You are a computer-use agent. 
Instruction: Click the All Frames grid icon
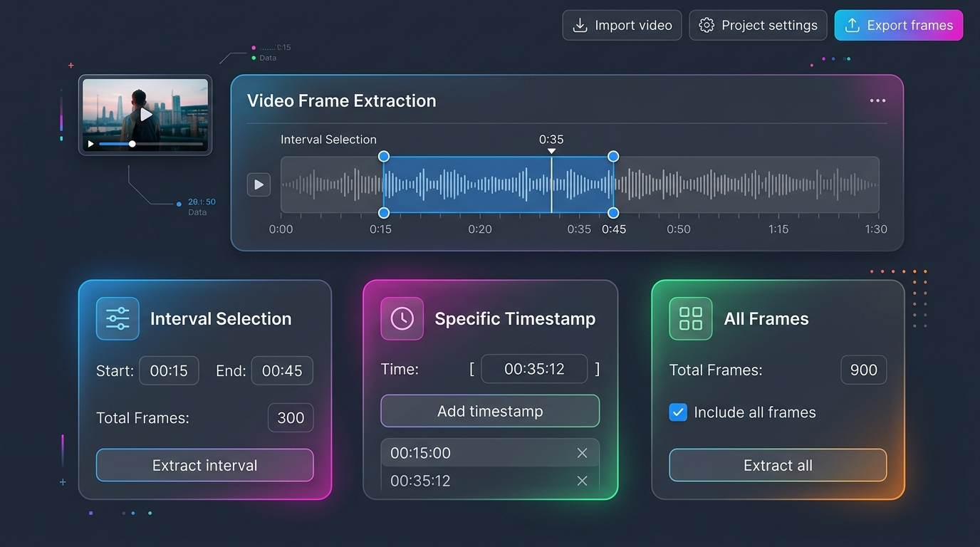coord(691,318)
